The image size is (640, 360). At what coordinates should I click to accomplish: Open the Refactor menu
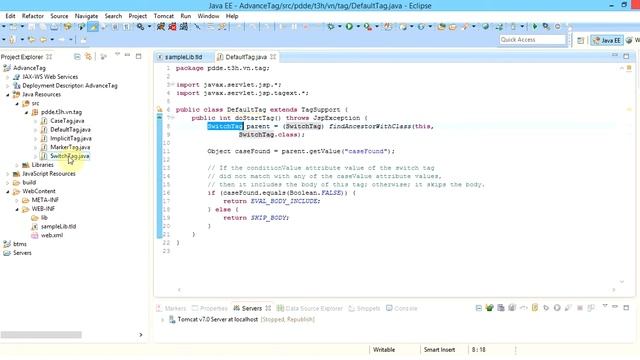[33, 16]
